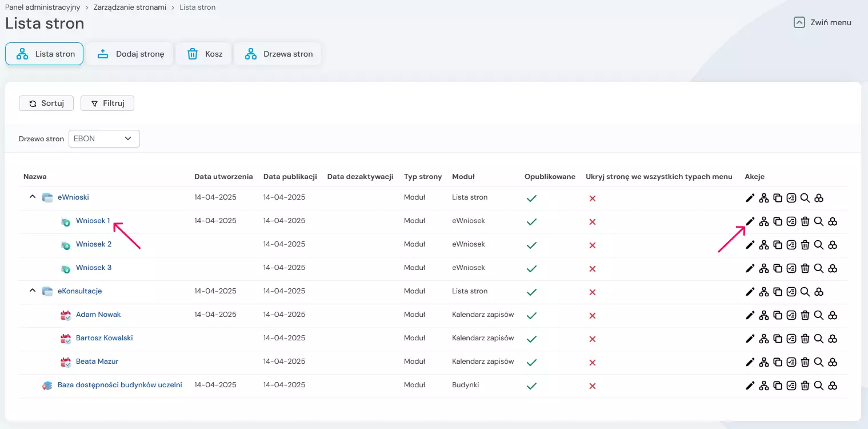
Task: Collapse the eKonsultacje tree branch
Action: click(x=33, y=291)
